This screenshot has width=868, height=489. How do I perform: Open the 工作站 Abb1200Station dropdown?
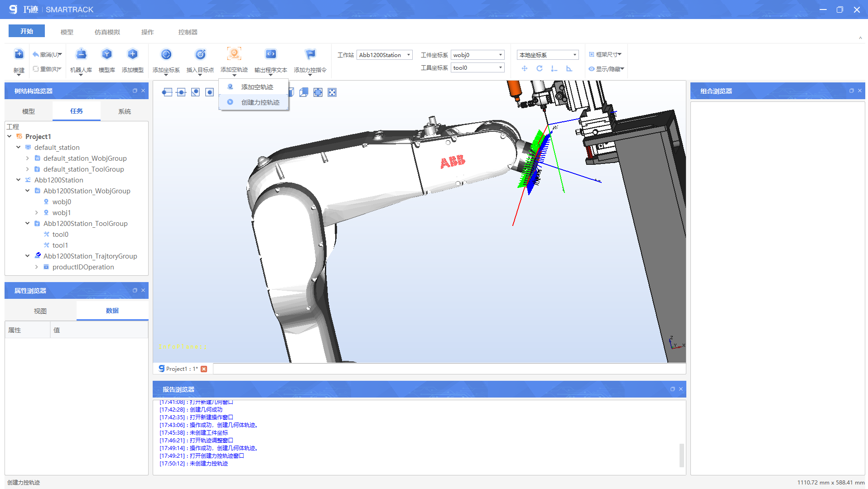pyautogui.click(x=385, y=55)
